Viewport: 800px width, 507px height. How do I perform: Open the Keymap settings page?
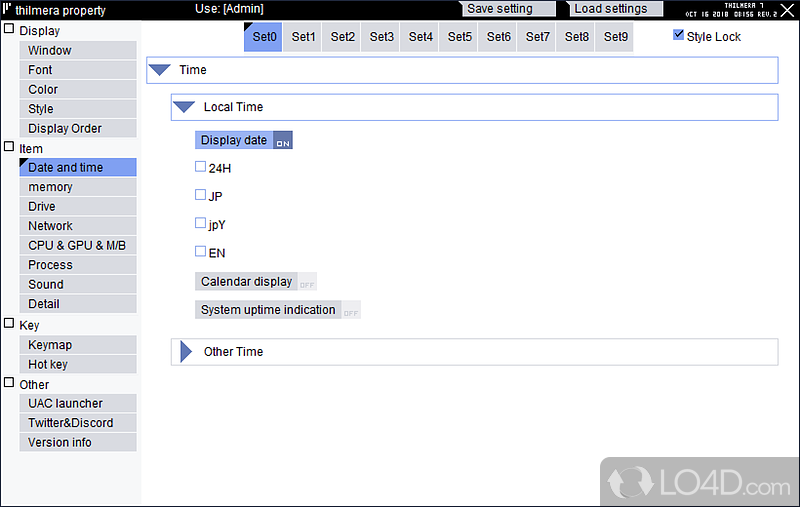(78, 345)
